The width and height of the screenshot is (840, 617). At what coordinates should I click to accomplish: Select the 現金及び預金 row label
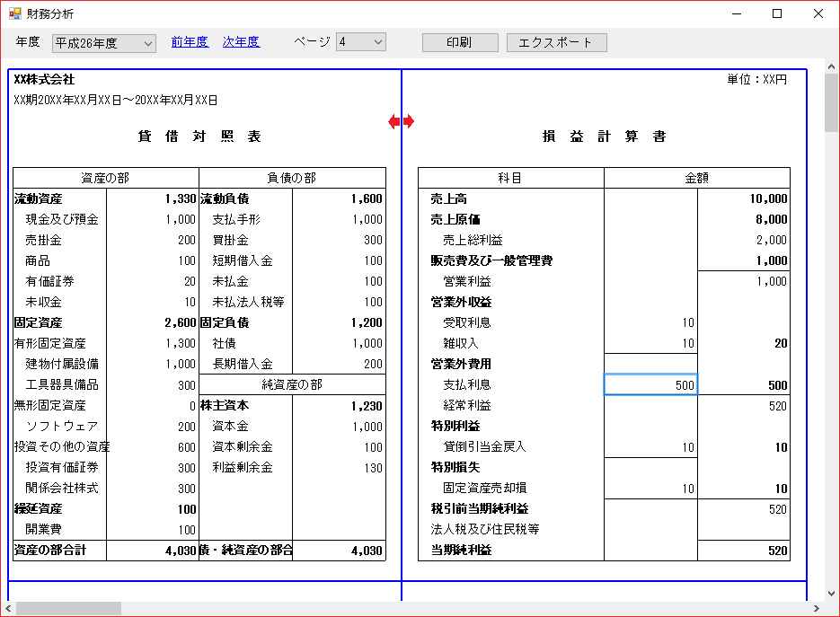[x=61, y=219]
